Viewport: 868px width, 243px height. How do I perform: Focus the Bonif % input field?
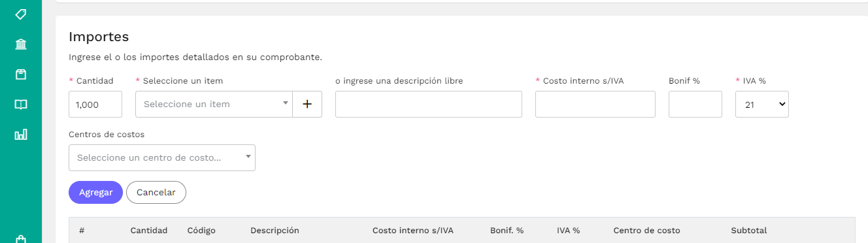pyautogui.click(x=695, y=104)
